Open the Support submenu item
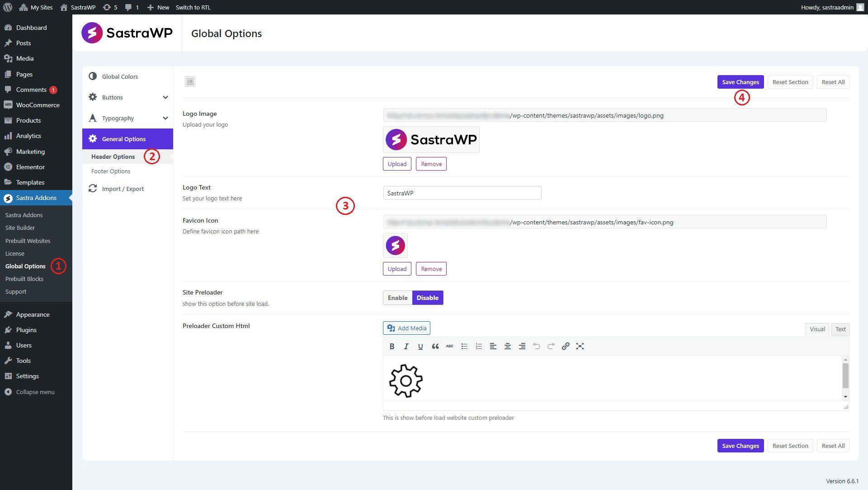Viewport: 868px width, 490px height. (x=16, y=291)
